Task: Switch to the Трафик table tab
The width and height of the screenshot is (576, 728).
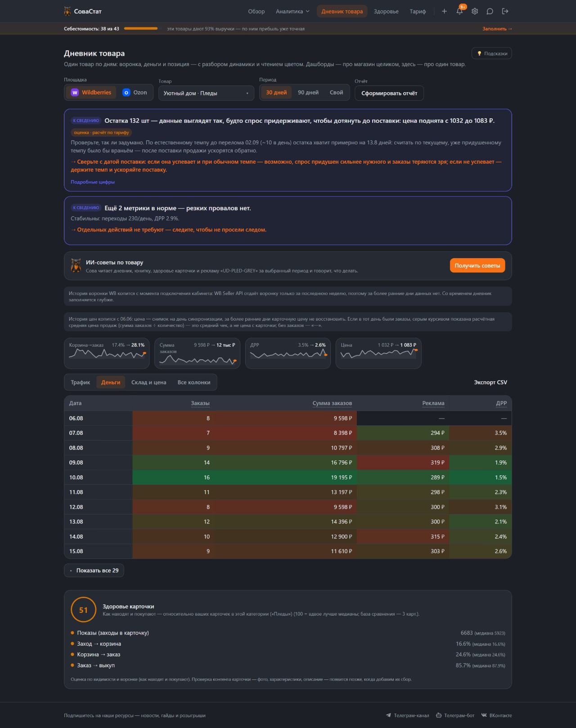Action: click(80, 382)
